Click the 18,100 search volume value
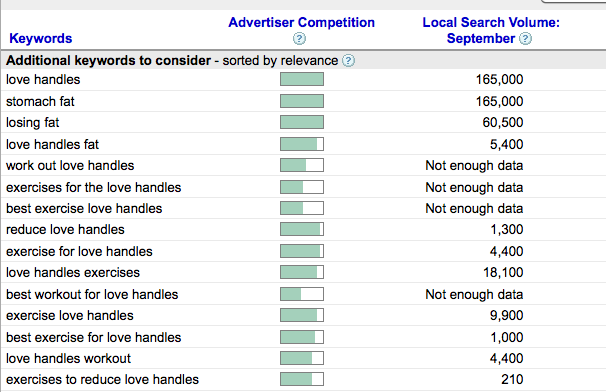Viewport: 606px width, 392px height. 503,273
